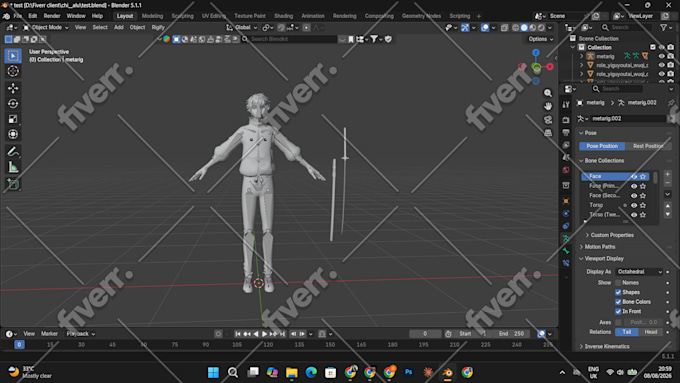Open the Object properties tab icon
Screen dimensions: 680x383
(566, 201)
